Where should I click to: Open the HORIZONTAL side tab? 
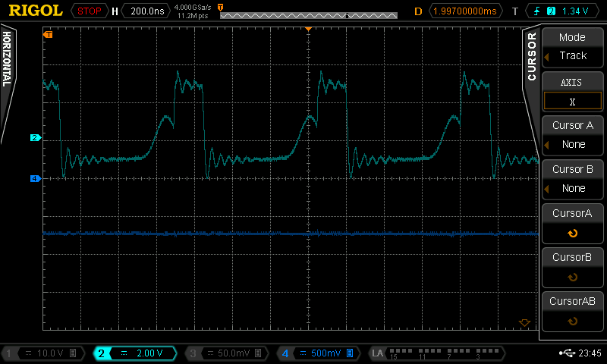[7, 59]
